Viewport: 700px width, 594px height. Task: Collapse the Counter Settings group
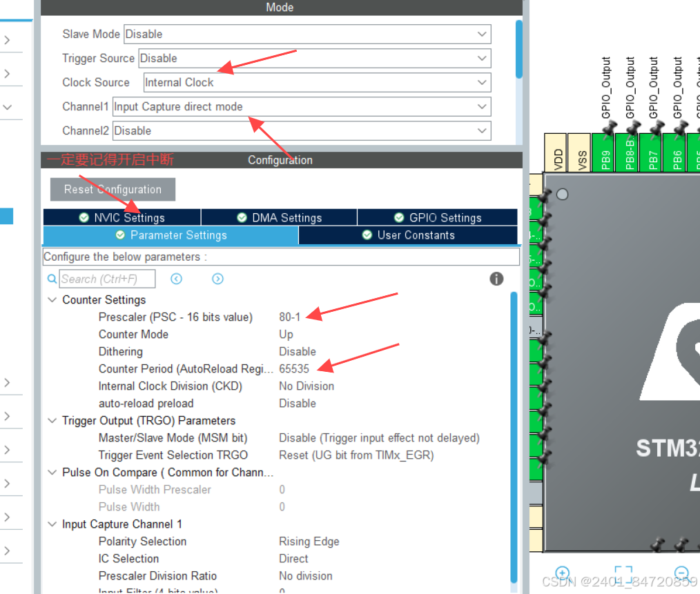click(x=52, y=300)
